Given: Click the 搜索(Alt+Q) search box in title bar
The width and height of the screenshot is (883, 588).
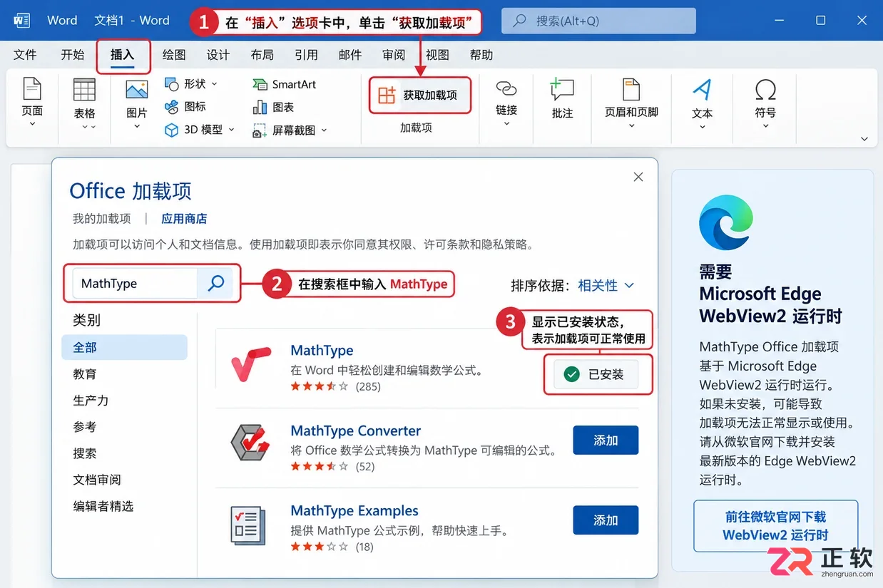Looking at the screenshot, I should pos(598,21).
